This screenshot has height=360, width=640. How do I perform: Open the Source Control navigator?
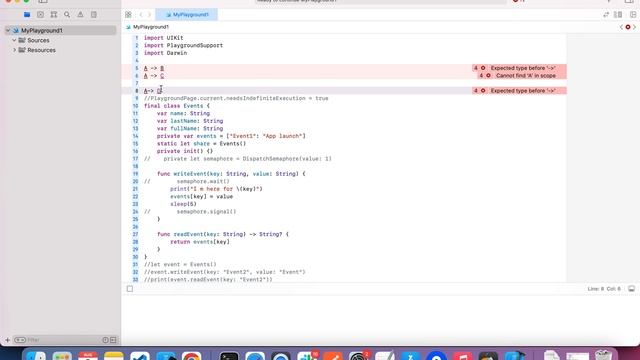coord(40,15)
